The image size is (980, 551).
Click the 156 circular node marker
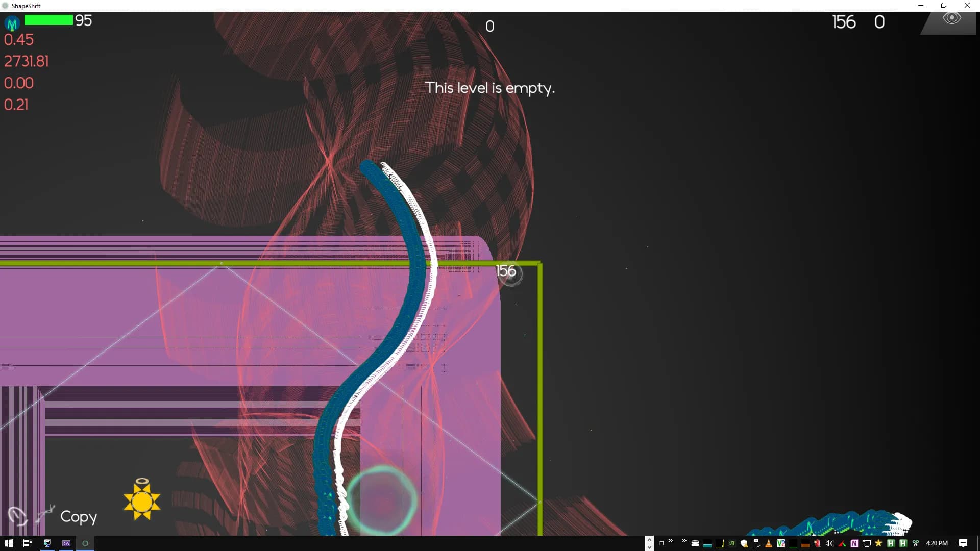(509, 272)
